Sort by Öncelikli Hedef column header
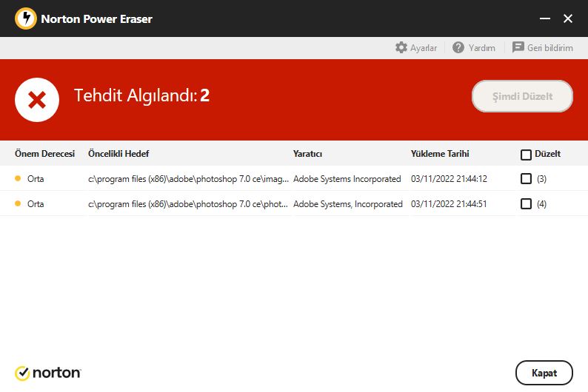Image resolution: width=588 pixels, height=392 pixels. click(118, 154)
